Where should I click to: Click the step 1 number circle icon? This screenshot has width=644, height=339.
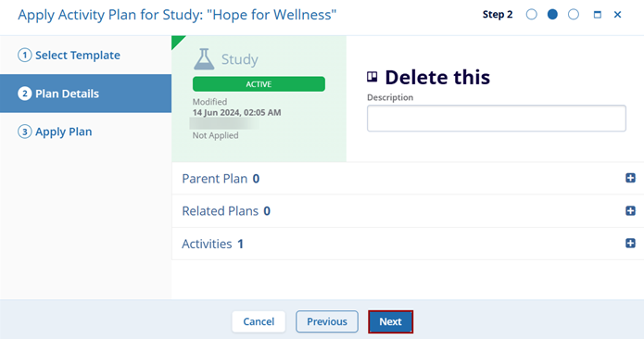click(25, 55)
